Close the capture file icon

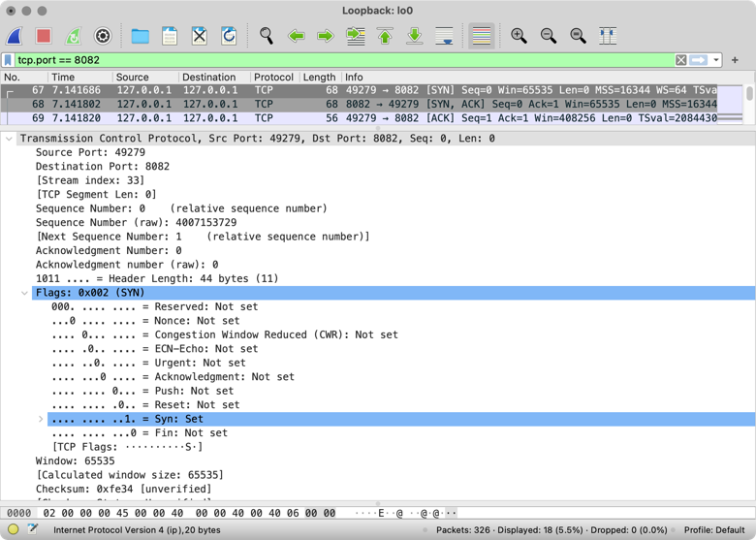[x=199, y=36]
